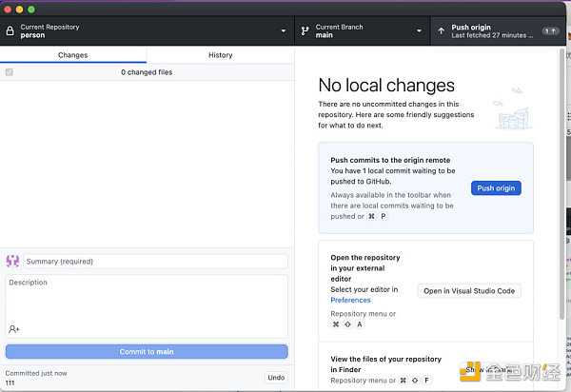
Task: Click the Push origin up-arrow icon
Action: (x=441, y=31)
